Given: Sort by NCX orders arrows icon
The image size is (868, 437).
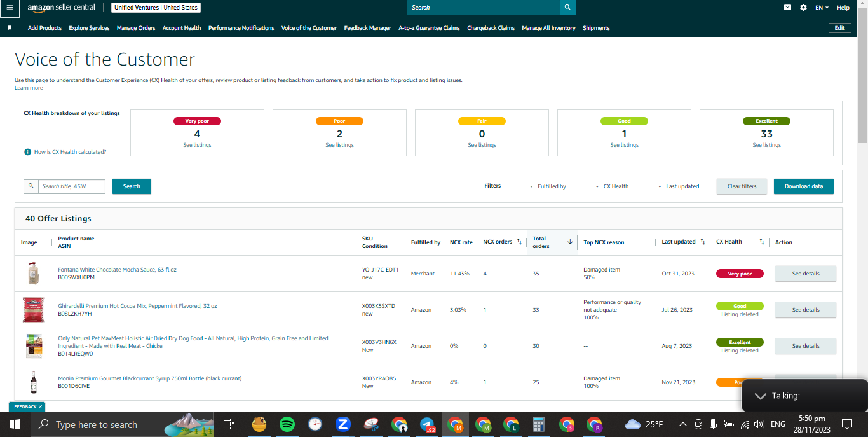Looking at the screenshot, I should (519, 242).
